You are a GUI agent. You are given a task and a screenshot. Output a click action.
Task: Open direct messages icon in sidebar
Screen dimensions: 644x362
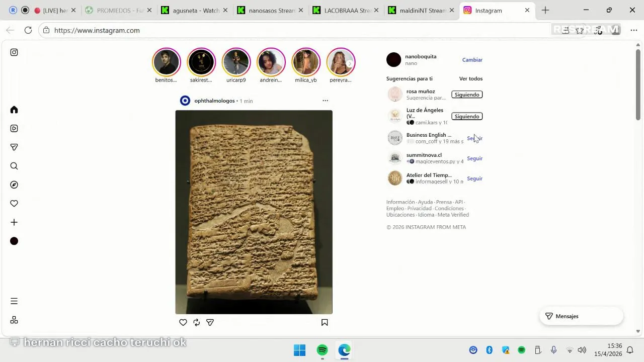pyautogui.click(x=14, y=147)
